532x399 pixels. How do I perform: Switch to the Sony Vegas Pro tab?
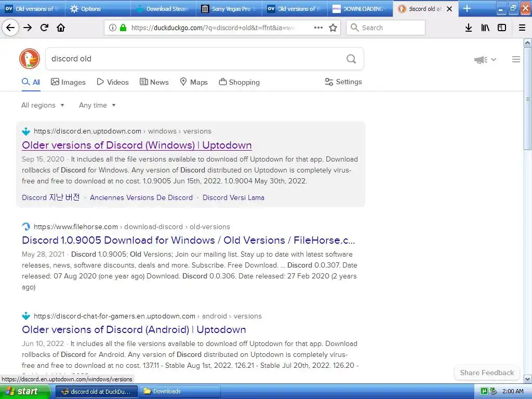pos(229,9)
